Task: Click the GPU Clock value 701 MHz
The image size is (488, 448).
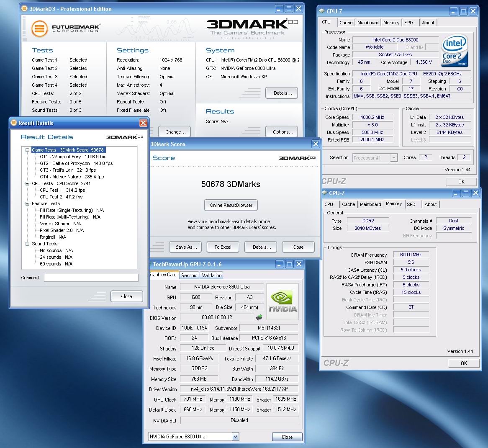Action: click(193, 399)
